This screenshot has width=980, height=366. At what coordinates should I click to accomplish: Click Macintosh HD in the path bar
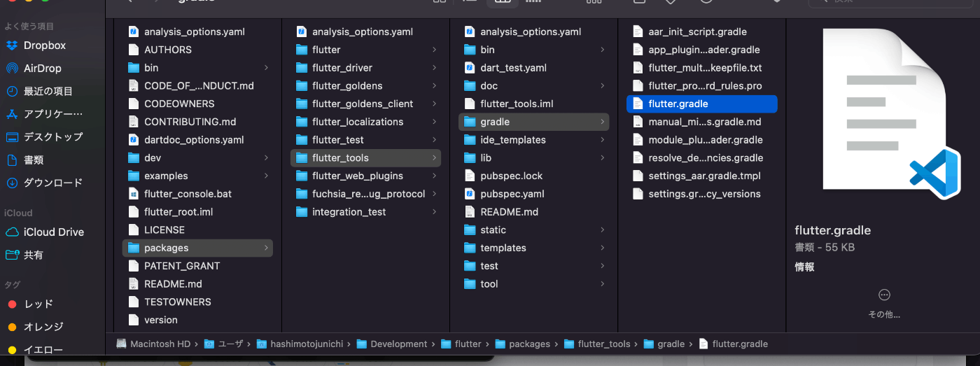point(153,344)
